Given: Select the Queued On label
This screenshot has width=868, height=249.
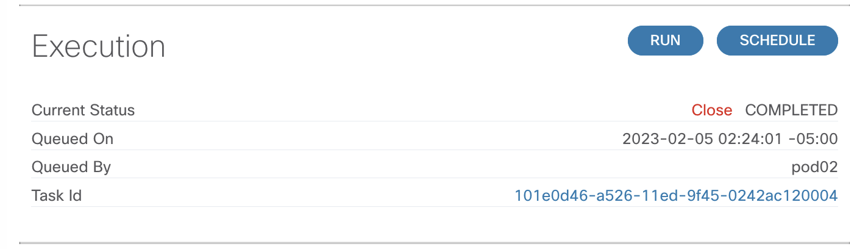Looking at the screenshot, I should [x=73, y=139].
